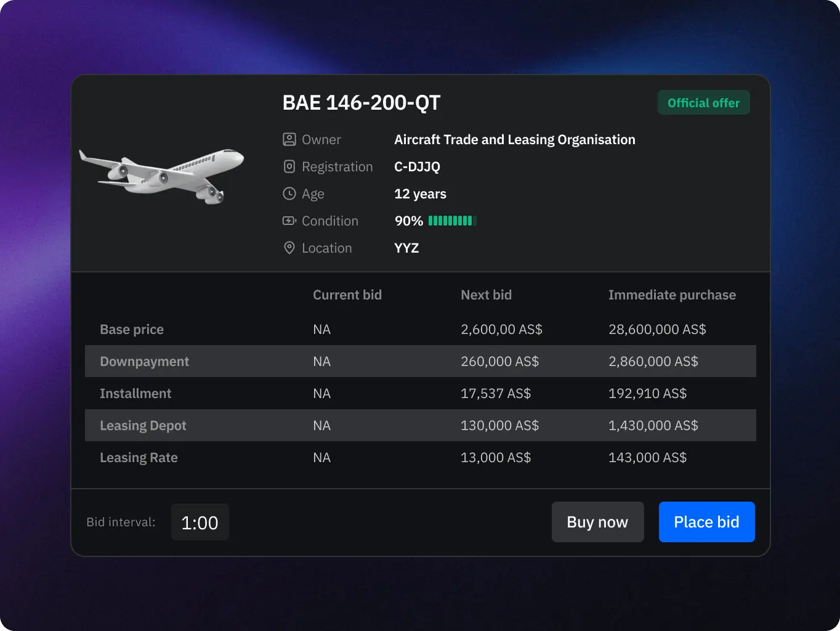Select the Immediate purchase column header
The height and width of the screenshot is (631, 840).
(x=672, y=295)
